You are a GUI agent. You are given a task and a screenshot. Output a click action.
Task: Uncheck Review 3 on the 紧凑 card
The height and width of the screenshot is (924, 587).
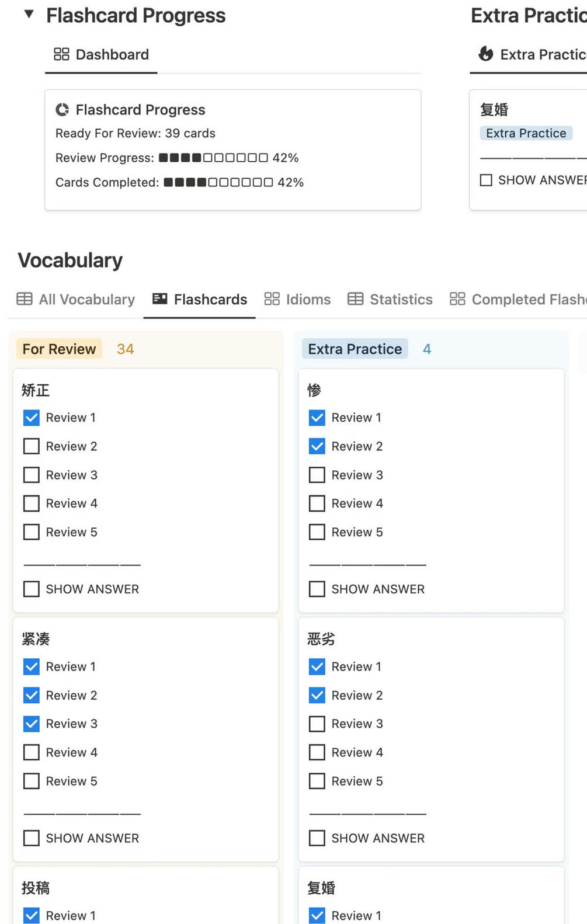32,724
